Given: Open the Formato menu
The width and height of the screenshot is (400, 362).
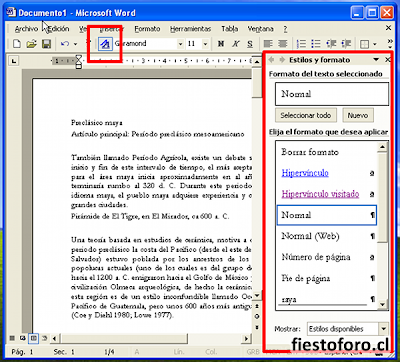Looking at the screenshot, I should click(147, 29).
